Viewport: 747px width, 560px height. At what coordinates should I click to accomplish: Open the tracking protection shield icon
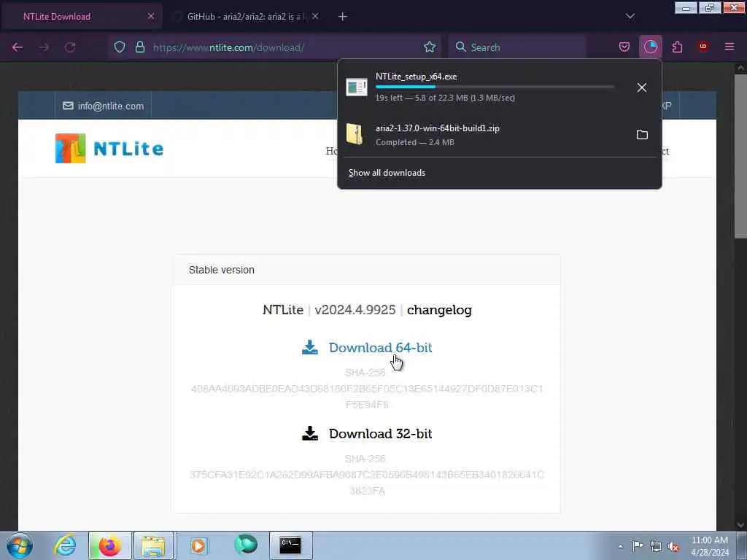click(120, 47)
